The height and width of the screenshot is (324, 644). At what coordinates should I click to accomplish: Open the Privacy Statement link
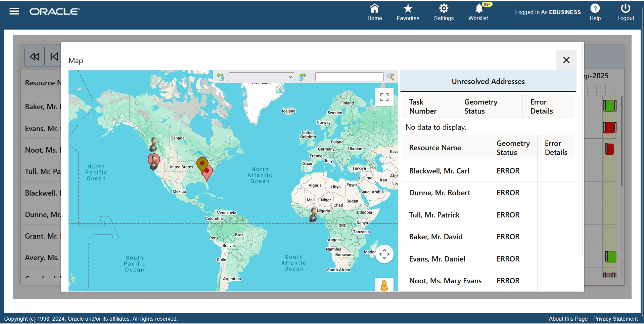615,319
